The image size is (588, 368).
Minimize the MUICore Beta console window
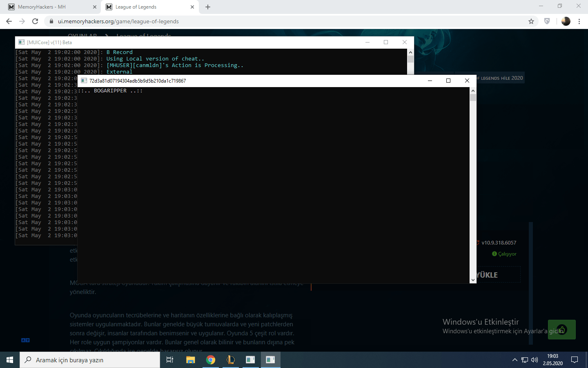pyautogui.click(x=367, y=42)
